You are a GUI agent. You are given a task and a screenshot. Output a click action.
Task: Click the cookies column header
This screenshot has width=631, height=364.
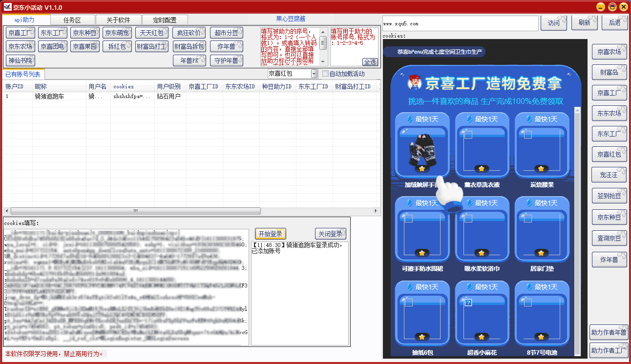click(x=133, y=86)
